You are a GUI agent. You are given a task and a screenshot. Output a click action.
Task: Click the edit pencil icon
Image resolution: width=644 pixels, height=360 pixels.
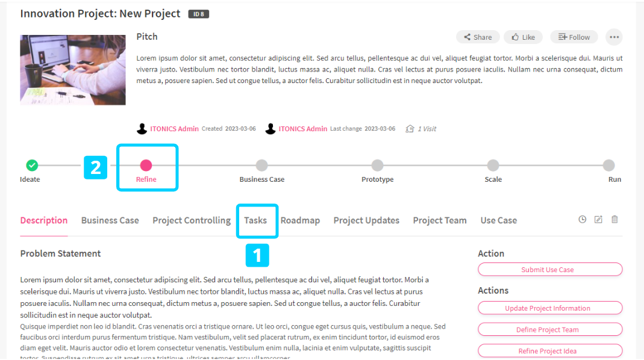[x=598, y=220]
